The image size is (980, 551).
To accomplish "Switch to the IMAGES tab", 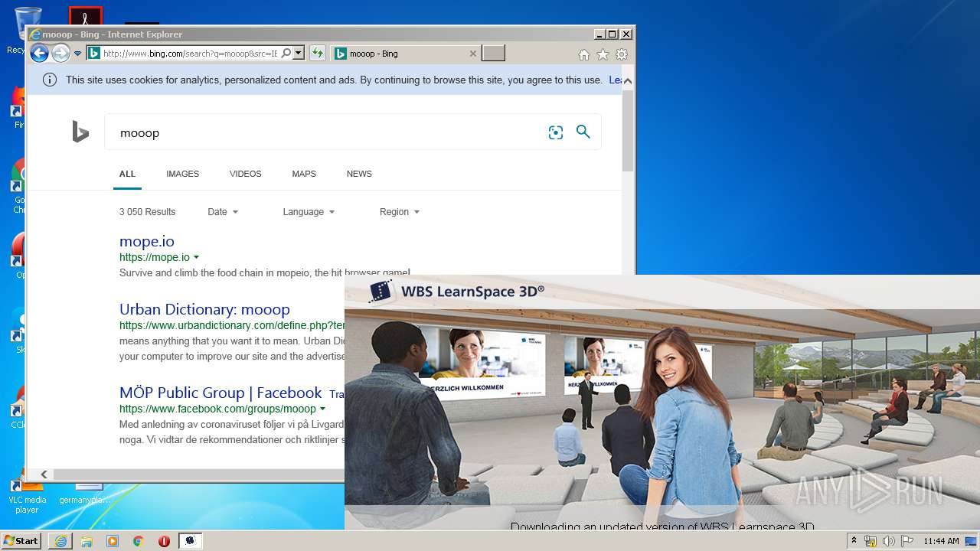I will tap(182, 174).
